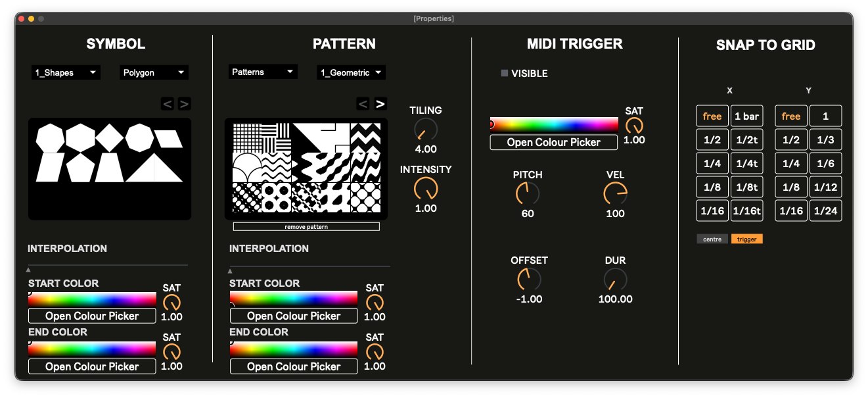The image size is (868, 398).
Task: Adjust the TILING knob
Action: click(x=426, y=130)
